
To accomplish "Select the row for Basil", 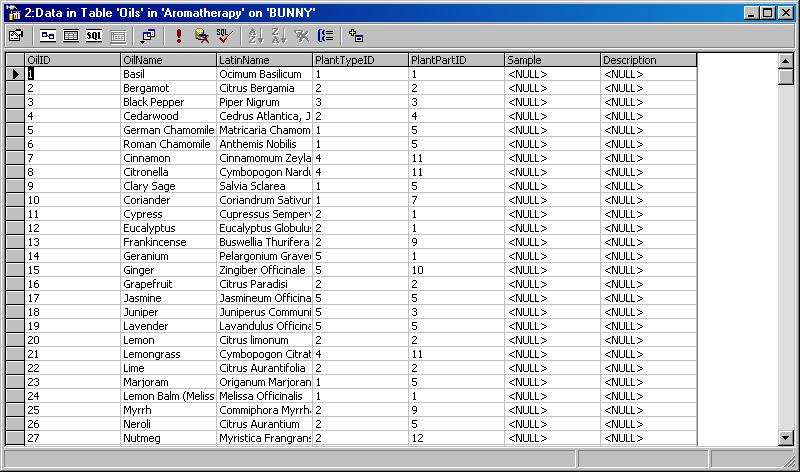I will click(14, 74).
